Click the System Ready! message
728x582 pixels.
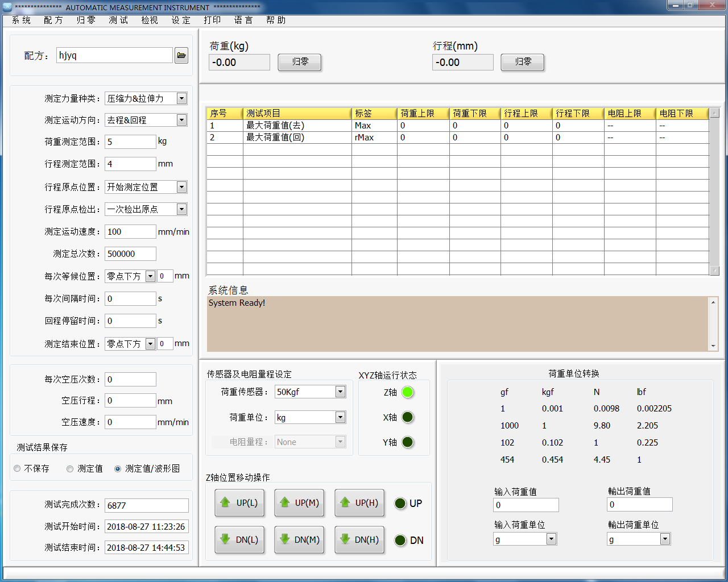click(x=237, y=303)
